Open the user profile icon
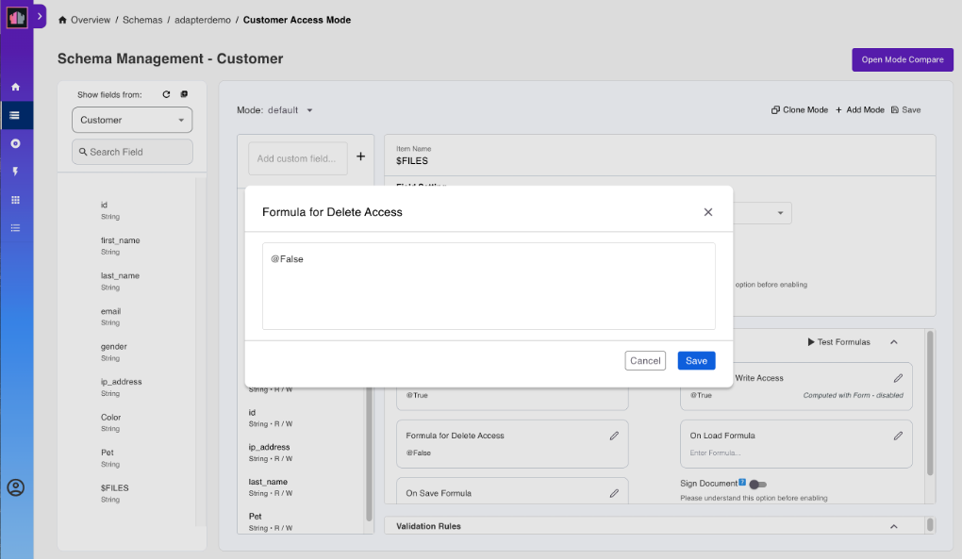962x560 pixels. point(15,487)
